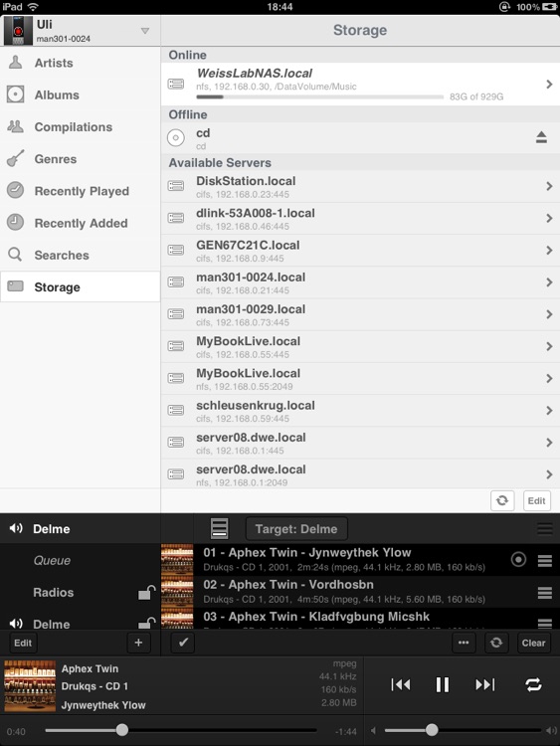Toggle the lock on Radios

(146, 593)
